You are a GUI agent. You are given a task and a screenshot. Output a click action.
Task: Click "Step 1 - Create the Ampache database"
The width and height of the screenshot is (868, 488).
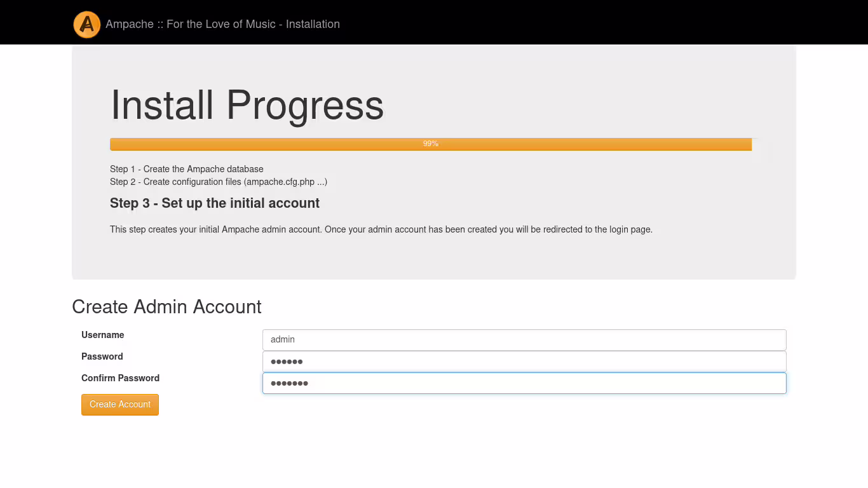pyautogui.click(x=187, y=169)
